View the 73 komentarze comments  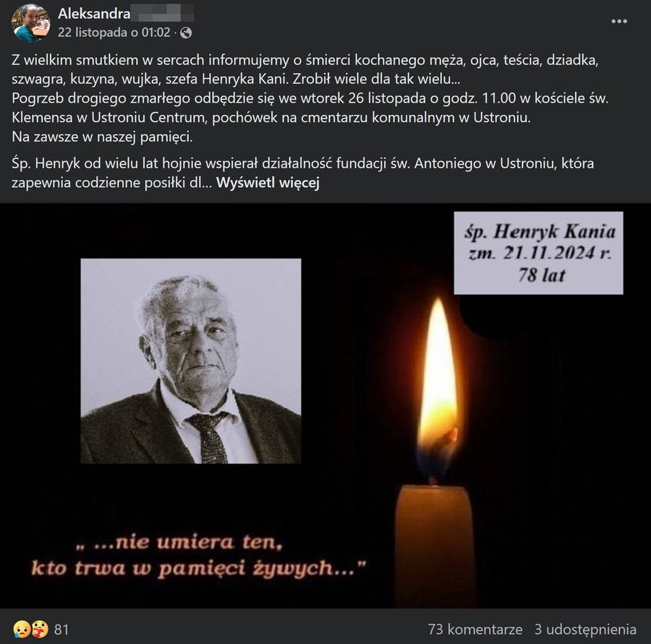click(475, 629)
